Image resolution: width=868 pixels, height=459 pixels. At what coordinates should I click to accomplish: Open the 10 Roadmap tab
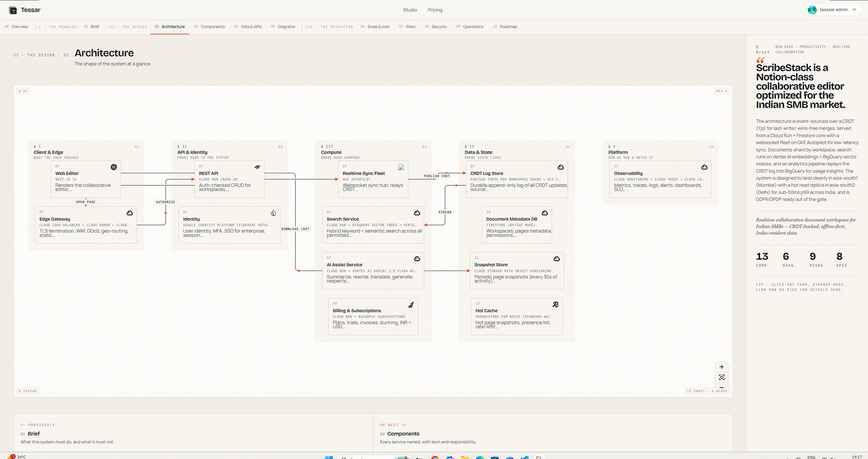[505, 27]
